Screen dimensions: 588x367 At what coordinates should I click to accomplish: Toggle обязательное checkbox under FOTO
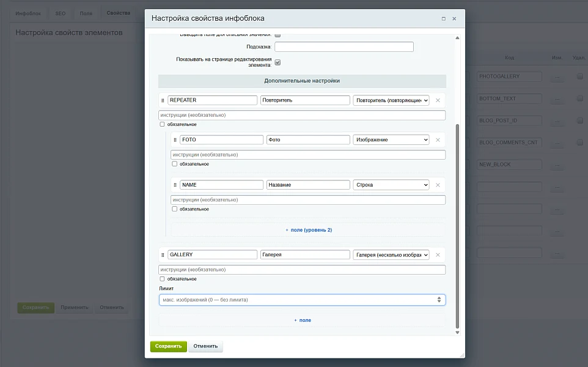(x=174, y=163)
